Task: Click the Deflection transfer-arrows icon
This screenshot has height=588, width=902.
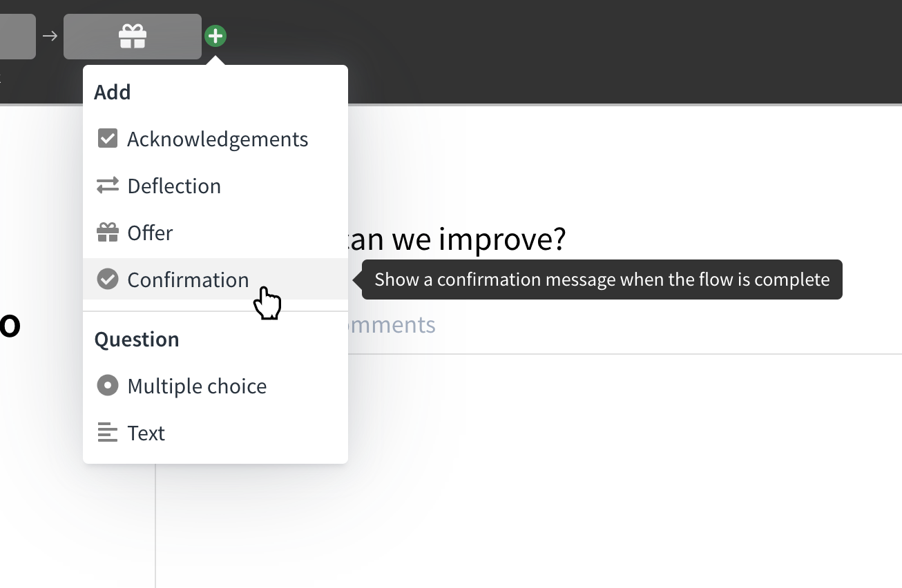Action: point(108,185)
